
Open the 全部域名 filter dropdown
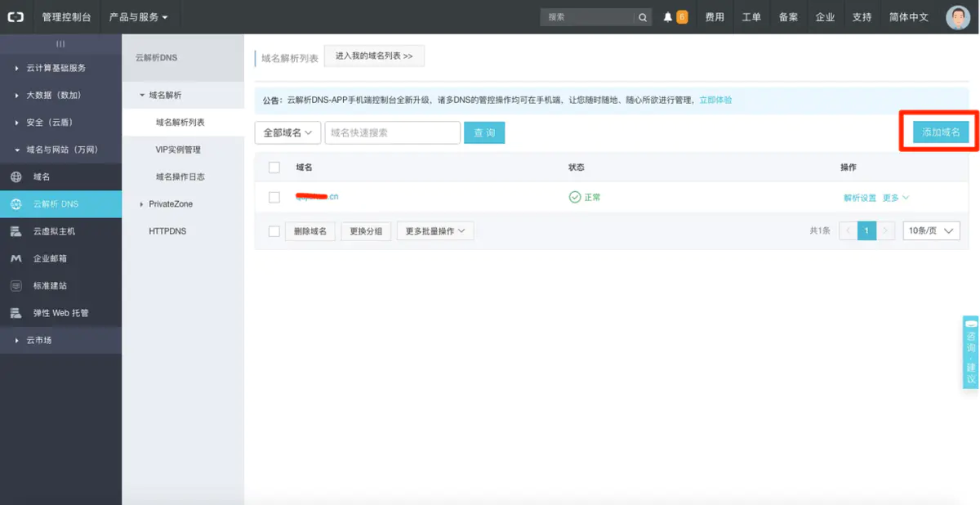click(x=287, y=132)
